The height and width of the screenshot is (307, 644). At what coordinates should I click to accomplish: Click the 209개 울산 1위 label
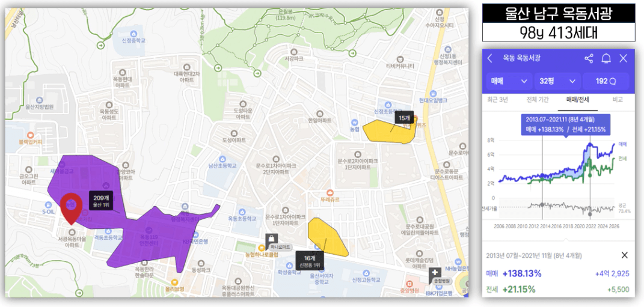pos(101,201)
